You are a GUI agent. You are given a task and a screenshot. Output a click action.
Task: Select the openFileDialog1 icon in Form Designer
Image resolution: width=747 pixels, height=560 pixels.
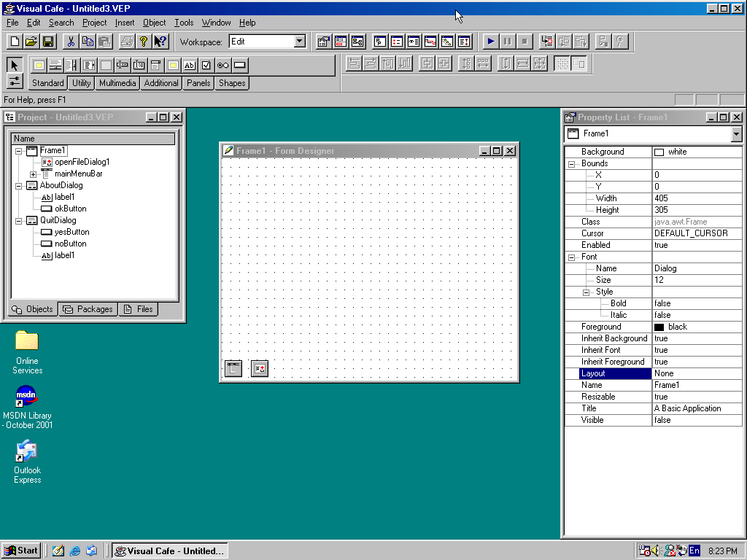point(260,368)
